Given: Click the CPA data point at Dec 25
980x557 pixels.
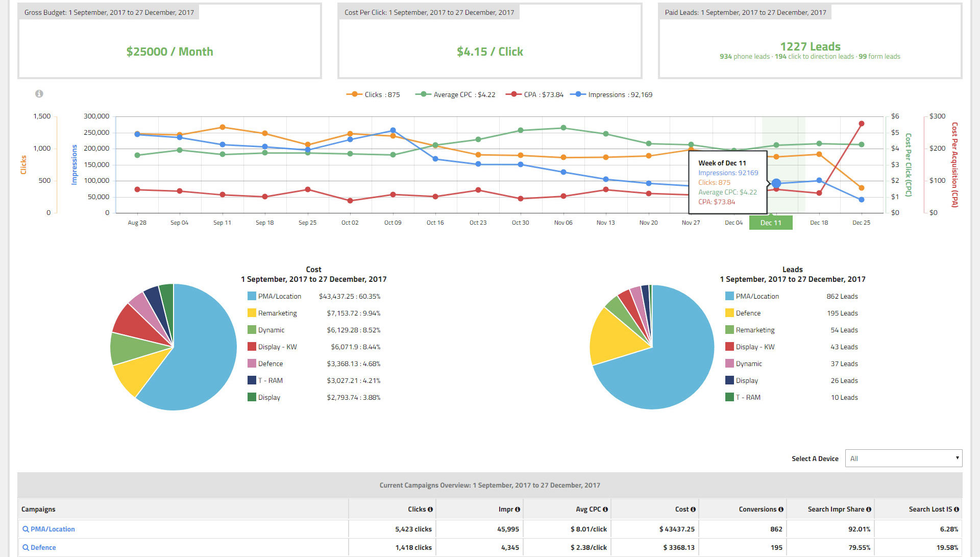Looking at the screenshot, I should [862, 124].
